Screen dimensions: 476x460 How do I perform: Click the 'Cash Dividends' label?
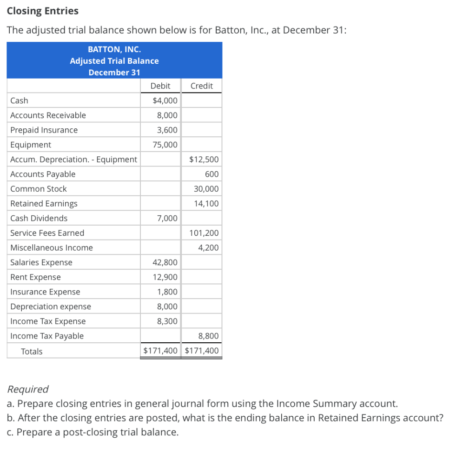click(39, 219)
